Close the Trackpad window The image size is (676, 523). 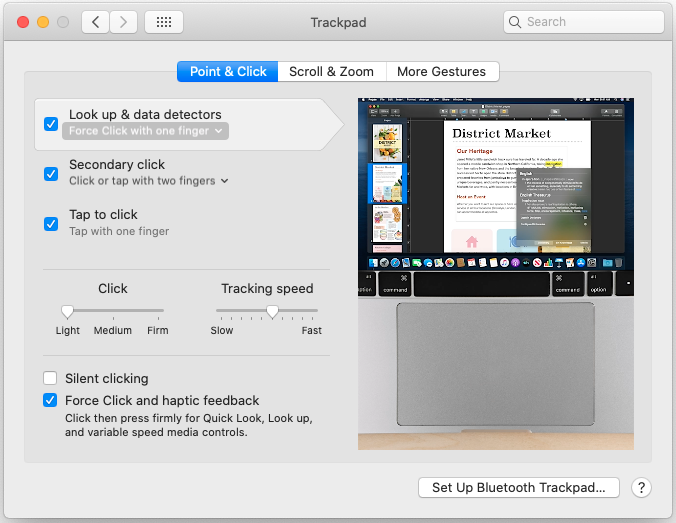click(x=23, y=22)
